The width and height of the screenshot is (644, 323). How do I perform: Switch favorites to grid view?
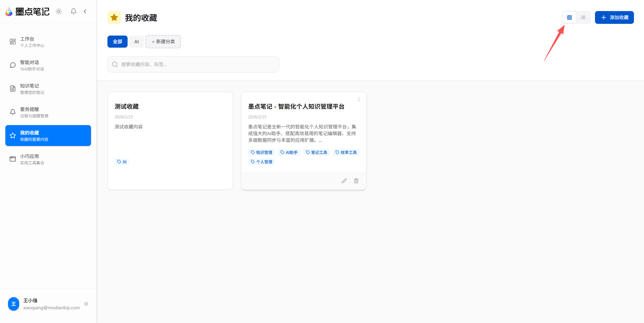coord(569,17)
